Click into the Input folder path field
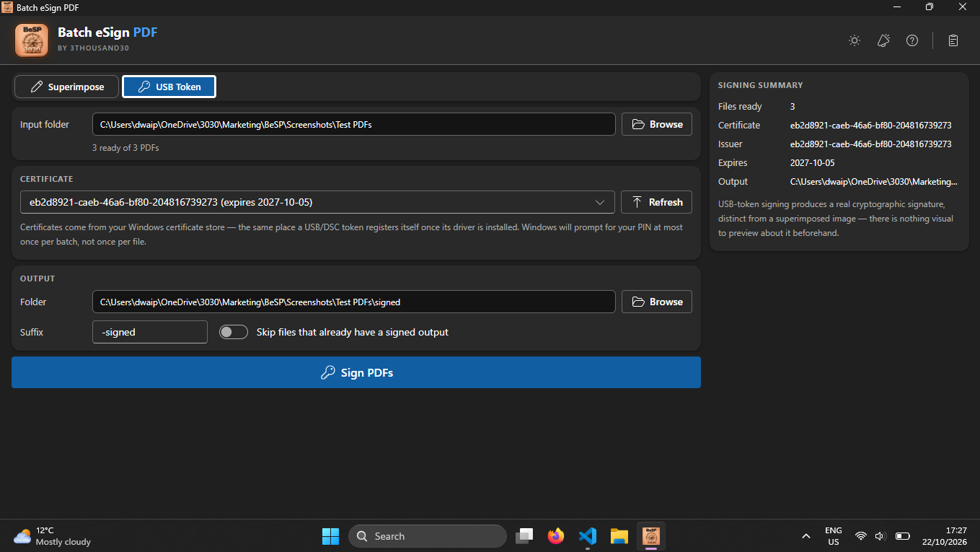 [354, 124]
